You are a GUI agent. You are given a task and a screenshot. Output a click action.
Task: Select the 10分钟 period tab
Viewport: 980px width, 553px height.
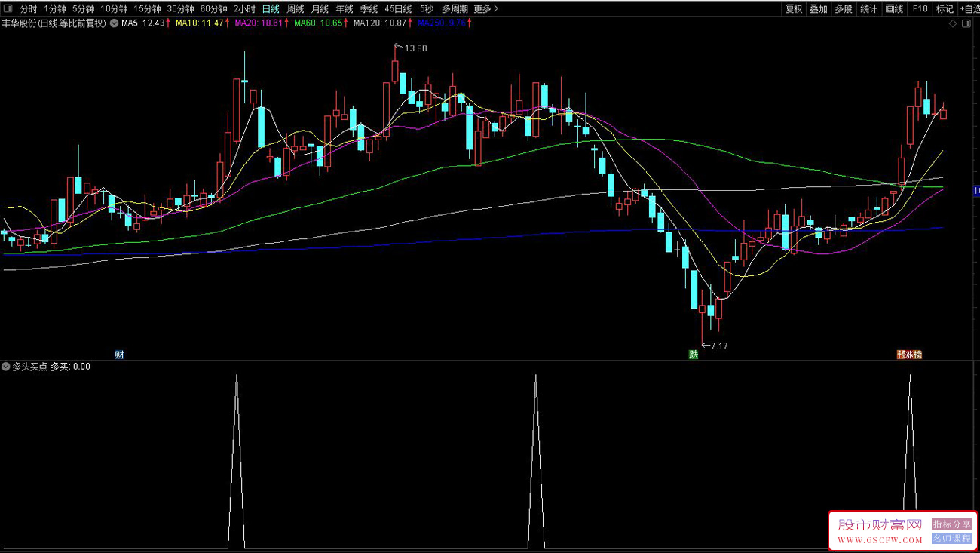(x=114, y=9)
